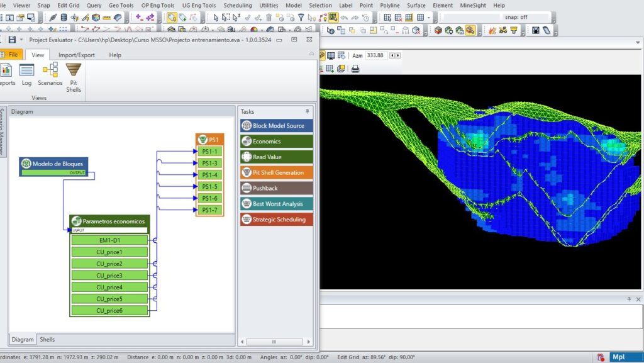Open the Scenario Manager side tab
This screenshot has width=644, height=363.
(3, 131)
